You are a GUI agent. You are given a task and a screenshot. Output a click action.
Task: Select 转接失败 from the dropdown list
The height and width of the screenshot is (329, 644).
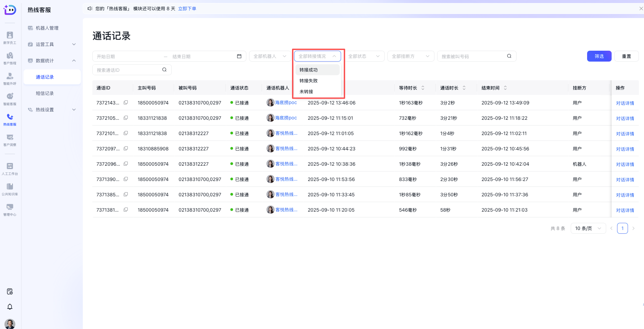coord(309,81)
